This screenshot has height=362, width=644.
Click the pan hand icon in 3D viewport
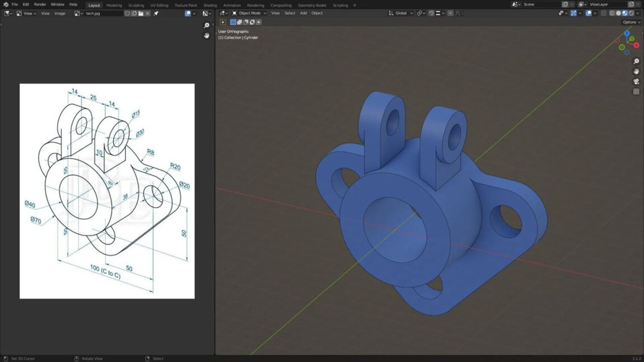pos(636,72)
